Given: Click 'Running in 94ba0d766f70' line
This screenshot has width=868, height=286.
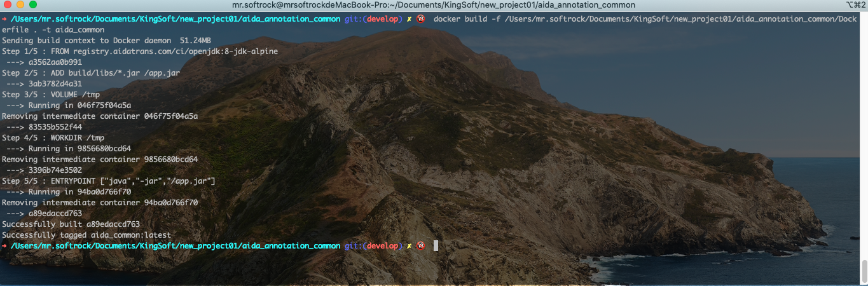Looking at the screenshot, I should 69,191.
